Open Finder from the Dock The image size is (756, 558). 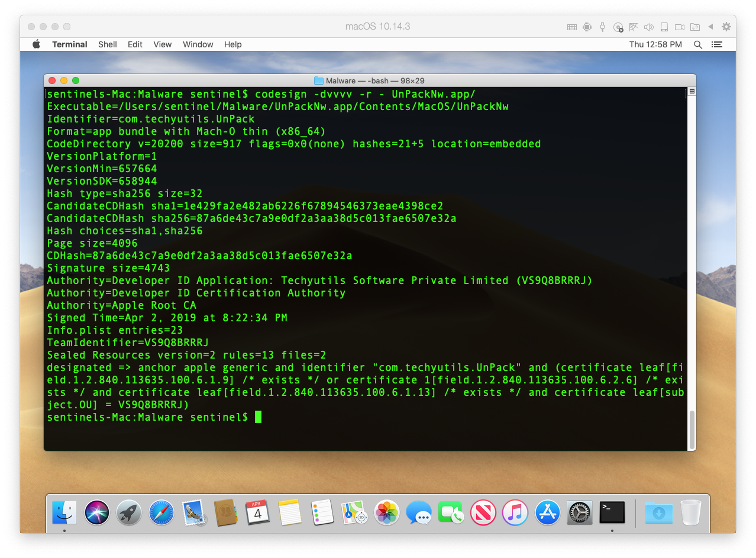[64, 512]
